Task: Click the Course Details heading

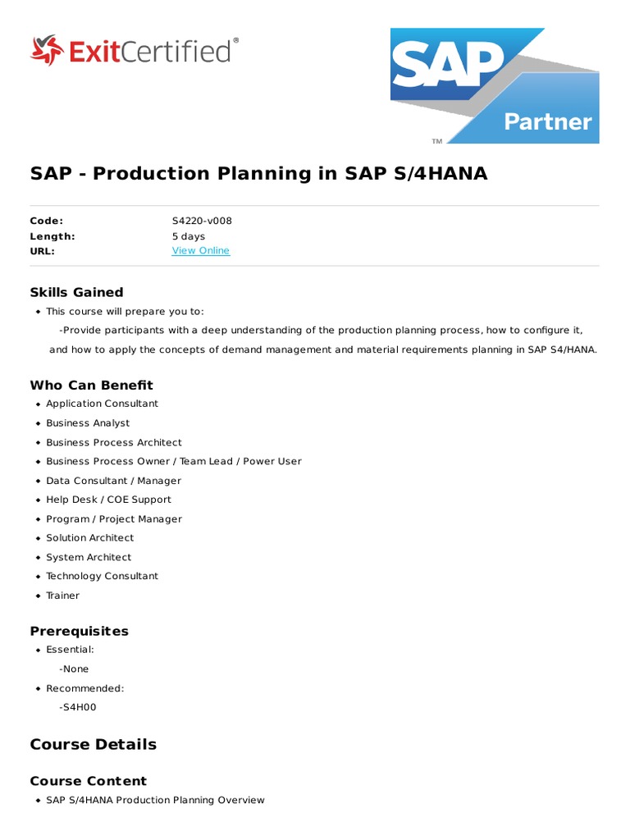Action: click(x=93, y=745)
